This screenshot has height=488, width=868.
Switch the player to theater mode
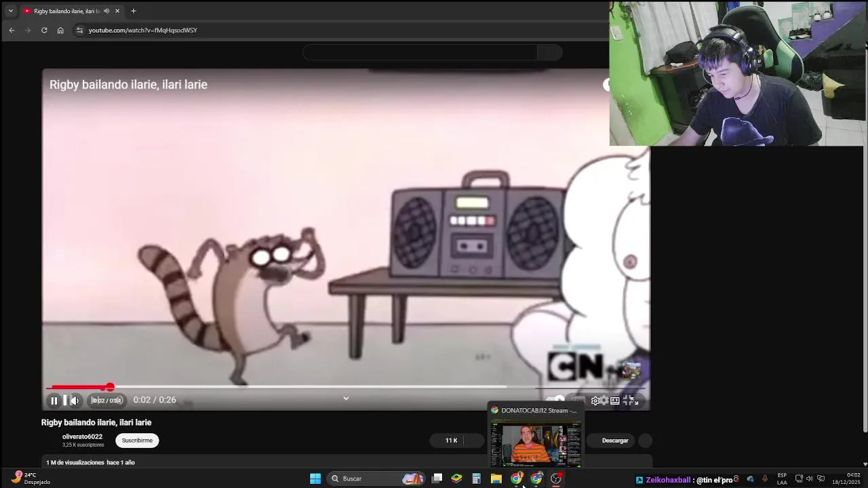(x=614, y=401)
